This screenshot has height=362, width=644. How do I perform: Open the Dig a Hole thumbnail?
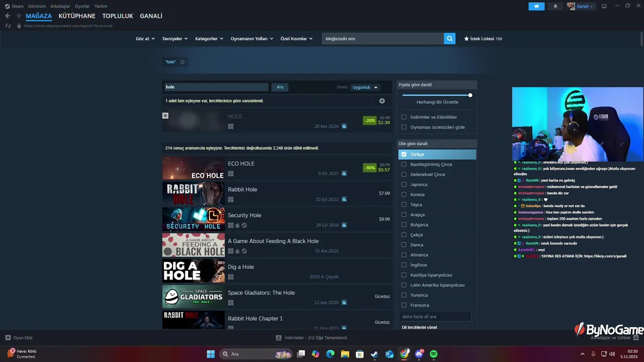click(x=193, y=270)
